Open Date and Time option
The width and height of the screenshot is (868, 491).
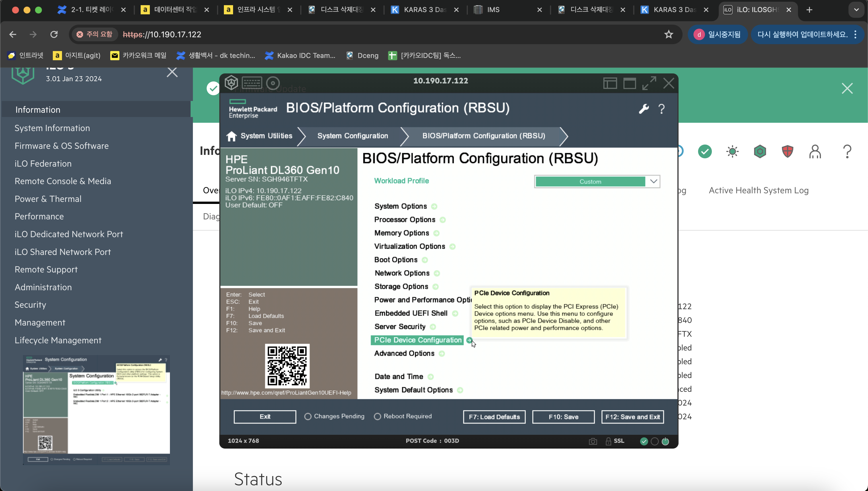(399, 376)
